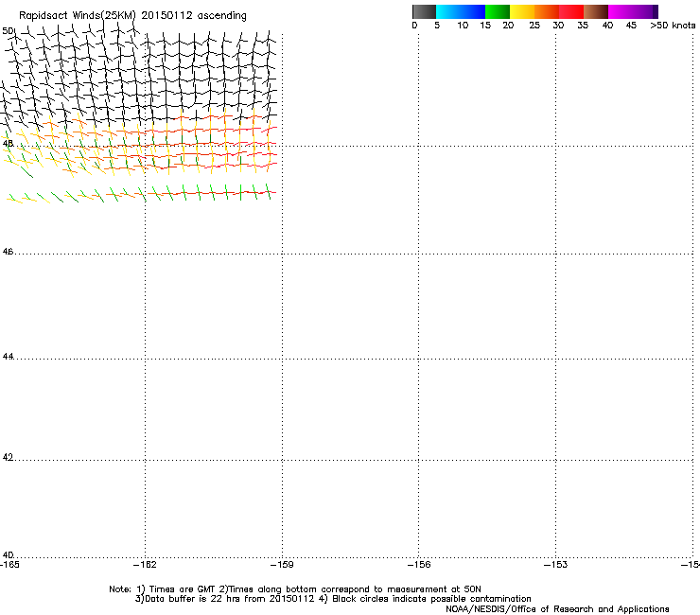Click the longitude label '-156'

pyautogui.click(x=419, y=565)
